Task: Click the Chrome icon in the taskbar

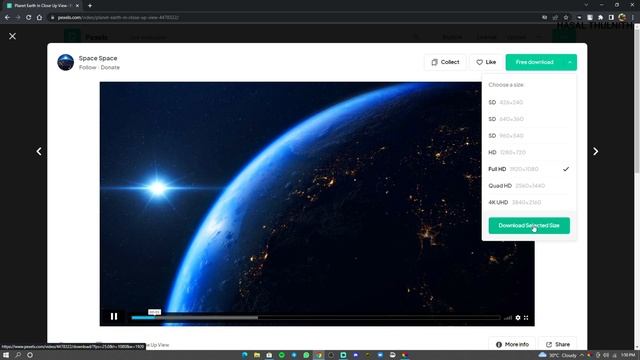Action: 319,355
